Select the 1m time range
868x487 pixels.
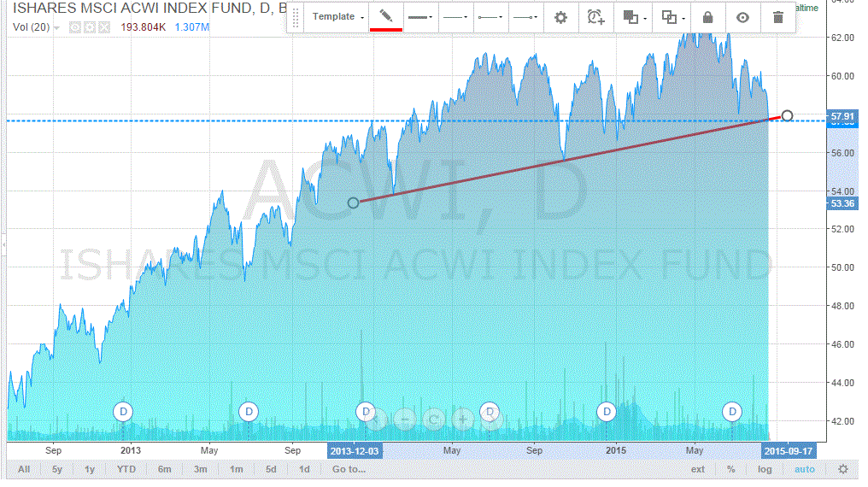[x=237, y=469]
